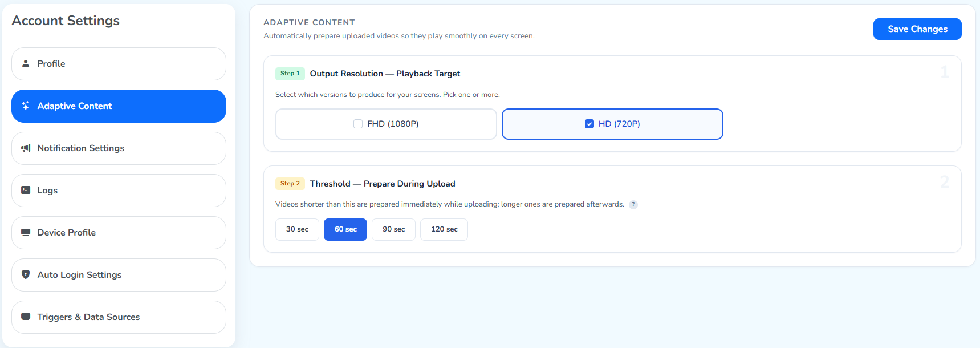Click the Profile person icon
Image resolution: width=980 pixels, height=348 pixels.
[x=26, y=63]
